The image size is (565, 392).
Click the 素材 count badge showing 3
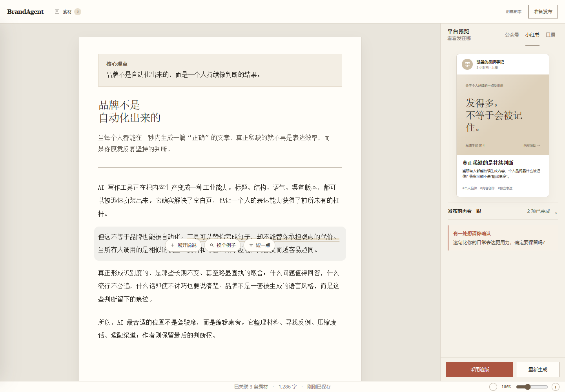(x=78, y=12)
